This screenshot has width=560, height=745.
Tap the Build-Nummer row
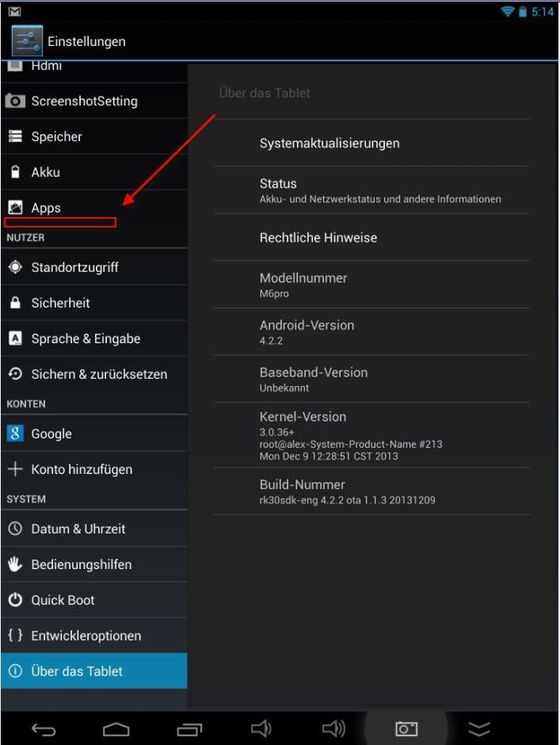click(371, 491)
